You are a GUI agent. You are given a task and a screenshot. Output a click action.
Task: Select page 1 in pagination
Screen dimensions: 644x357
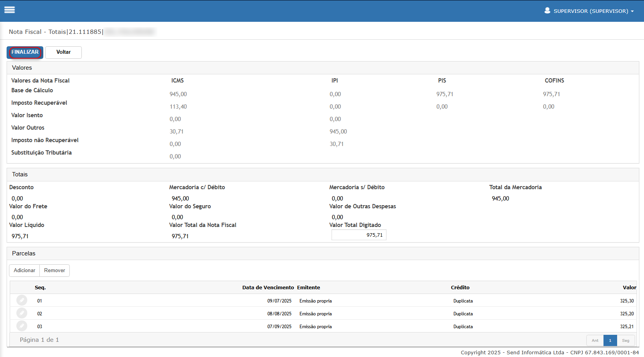[610, 340]
